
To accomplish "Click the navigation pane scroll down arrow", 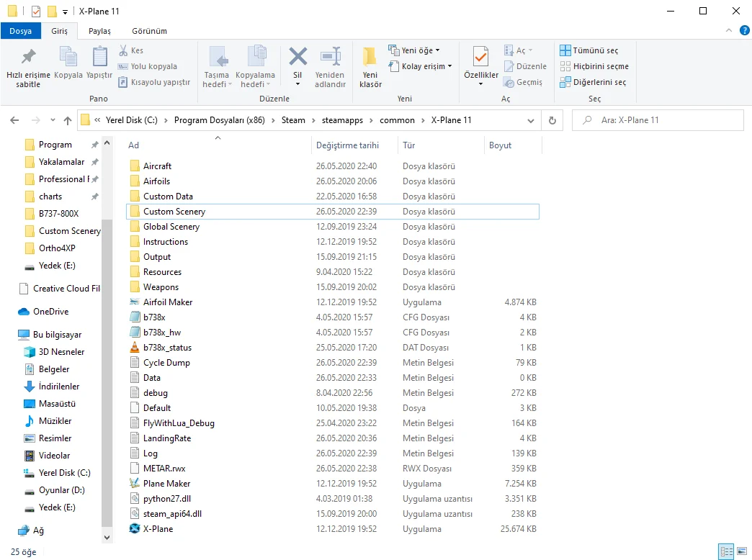I will 107,538.
